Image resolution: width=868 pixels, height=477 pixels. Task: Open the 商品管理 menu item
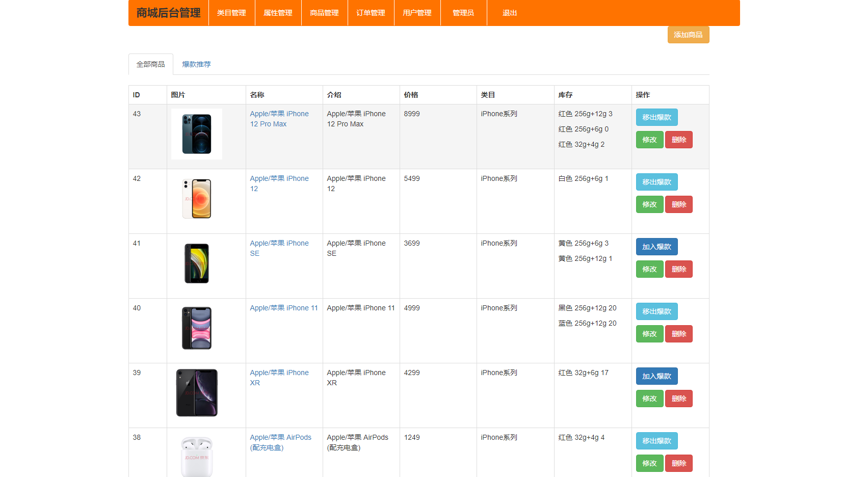(x=324, y=13)
